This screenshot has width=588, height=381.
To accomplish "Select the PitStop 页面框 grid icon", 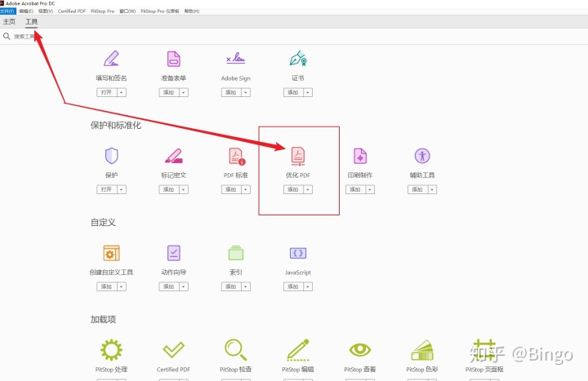I will [x=484, y=350].
